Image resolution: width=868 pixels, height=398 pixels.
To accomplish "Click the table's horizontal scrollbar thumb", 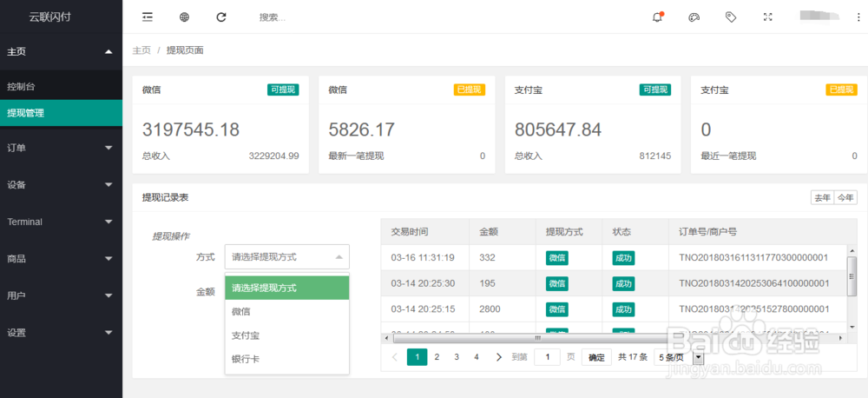I will [x=536, y=337].
